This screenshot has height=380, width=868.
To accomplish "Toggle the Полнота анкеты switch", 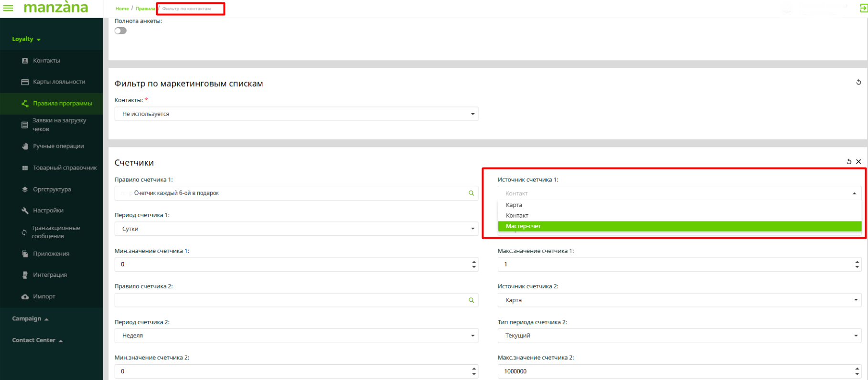I will point(120,31).
